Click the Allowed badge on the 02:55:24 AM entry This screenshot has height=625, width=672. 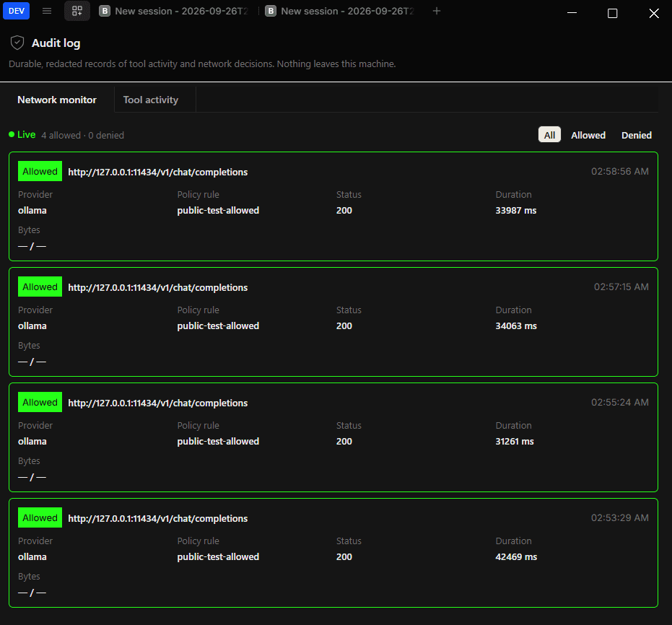[40, 402]
